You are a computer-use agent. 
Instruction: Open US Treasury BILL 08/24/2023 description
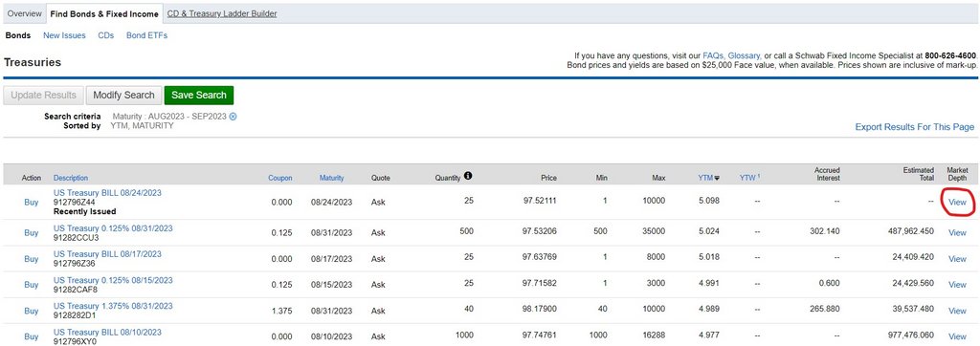107,193
